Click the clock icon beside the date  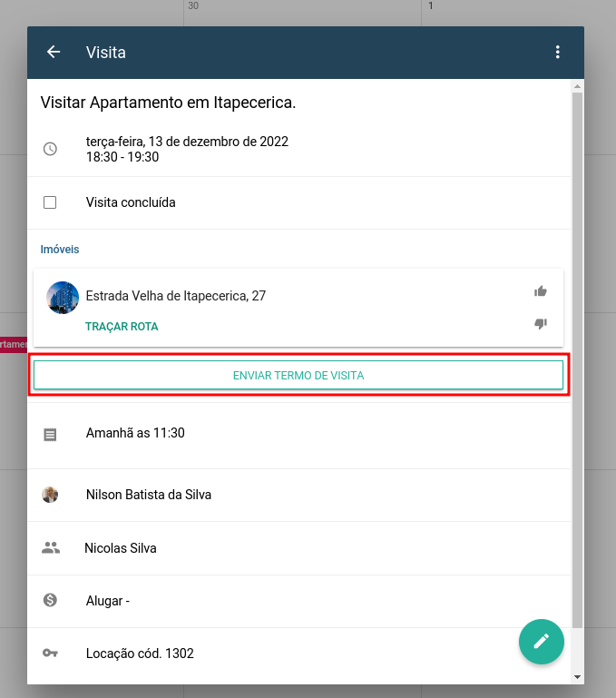point(50,149)
